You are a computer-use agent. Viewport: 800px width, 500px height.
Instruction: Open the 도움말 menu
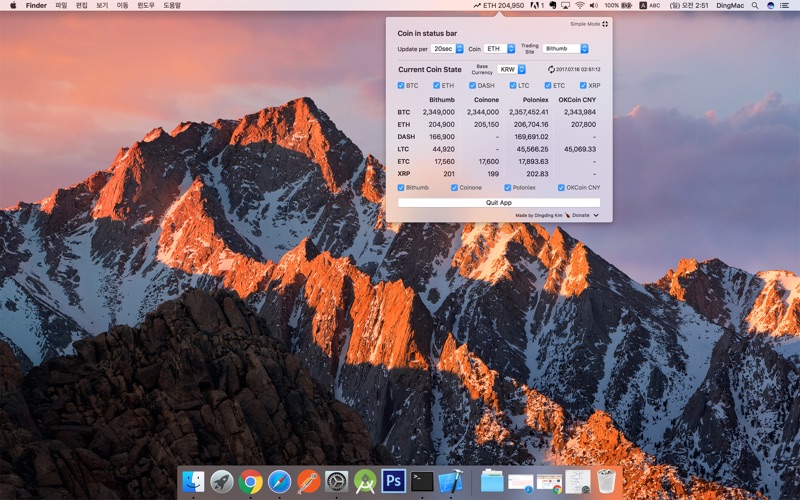point(172,5)
